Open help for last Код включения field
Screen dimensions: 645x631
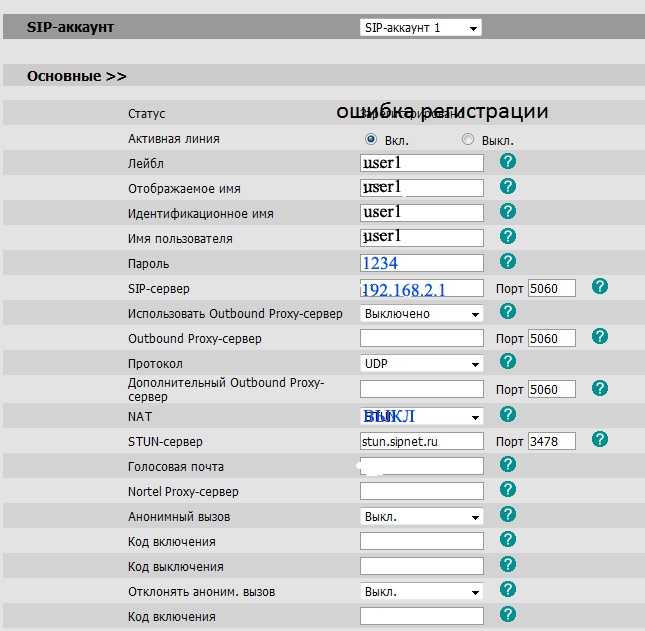pos(508,615)
